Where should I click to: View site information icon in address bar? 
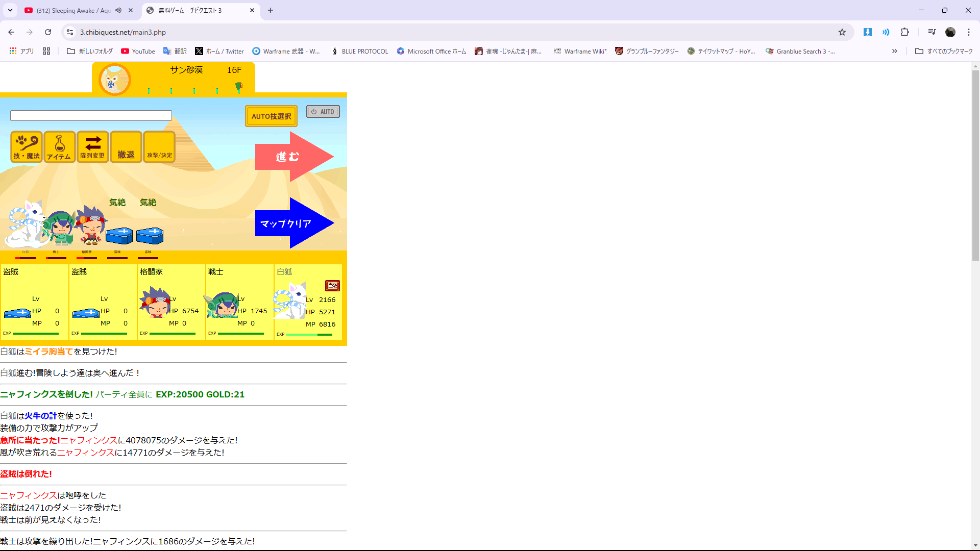pos(70,32)
